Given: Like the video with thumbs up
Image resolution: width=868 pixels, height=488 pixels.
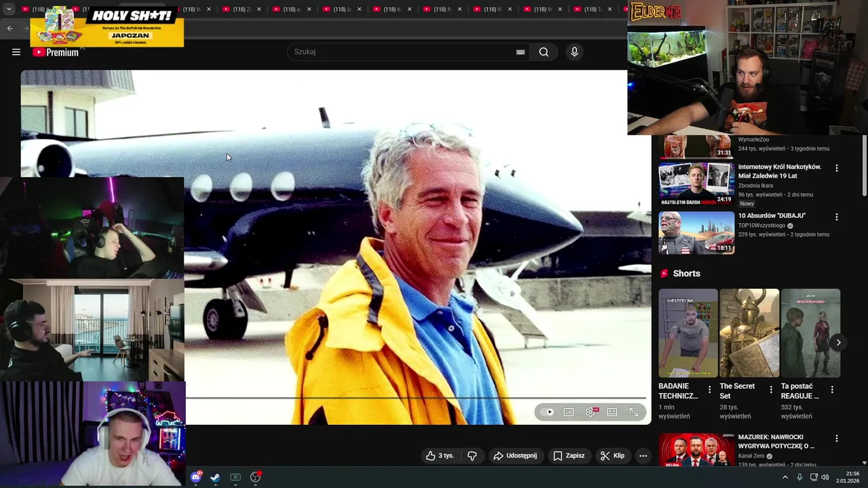Looking at the screenshot, I should (x=440, y=456).
